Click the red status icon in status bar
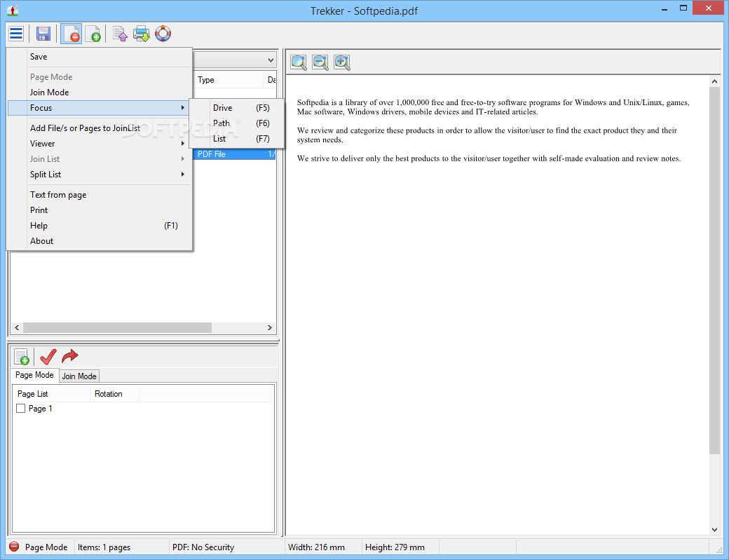The width and height of the screenshot is (729, 560). tap(14, 547)
